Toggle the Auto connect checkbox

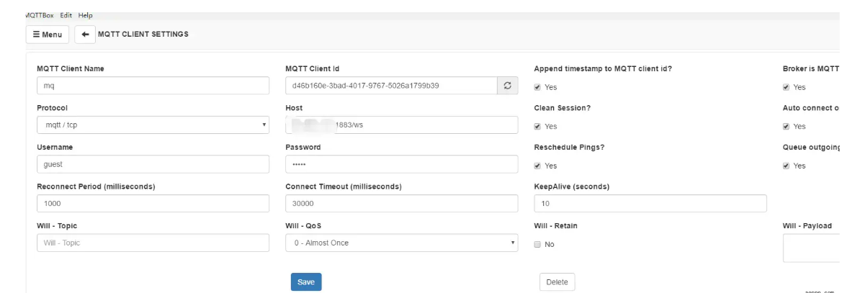(786, 127)
